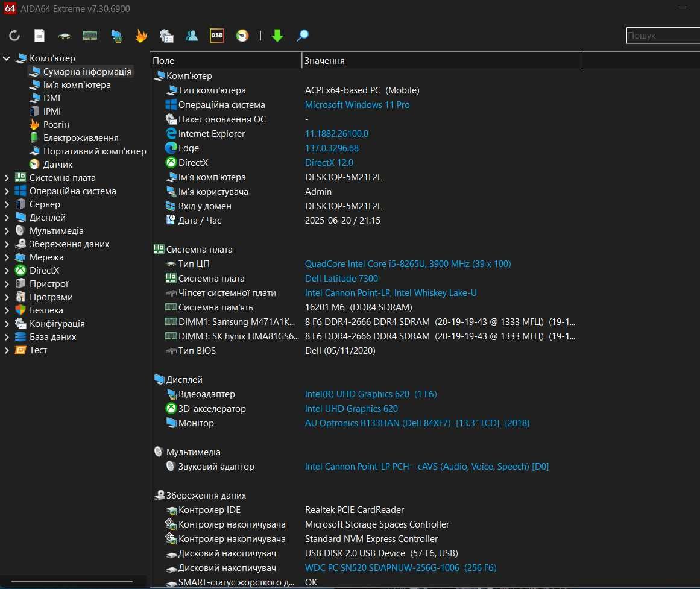Image resolution: width=700 pixels, height=589 pixels.
Task: Launch the System Stability Test flame icon
Action: coord(141,36)
